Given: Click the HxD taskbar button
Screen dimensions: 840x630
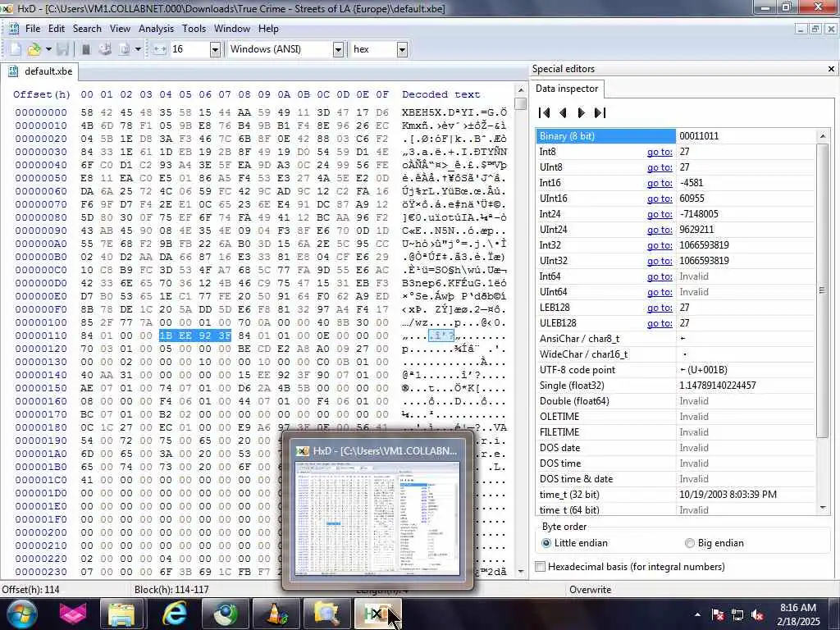Looking at the screenshot, I should pos(377,614).
